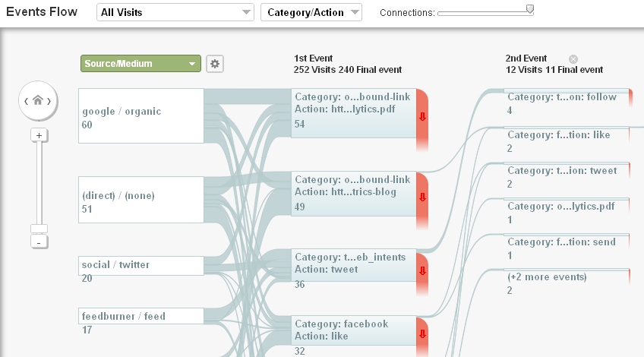Click the home reset view icon

click(37, 100)
